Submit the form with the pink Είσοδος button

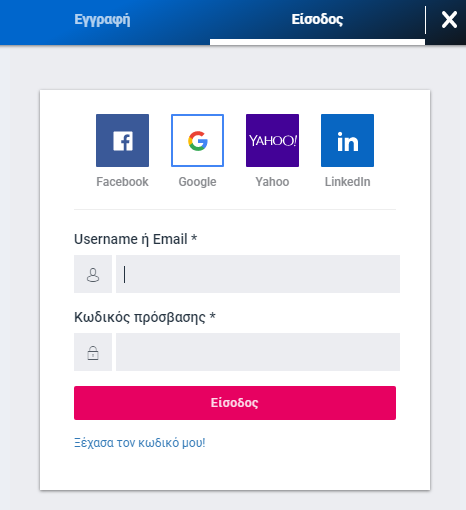click(235, 403)
